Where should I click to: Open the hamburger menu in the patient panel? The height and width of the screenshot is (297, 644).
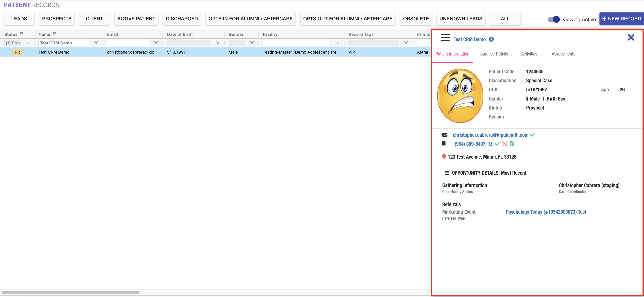pos(445,37)
